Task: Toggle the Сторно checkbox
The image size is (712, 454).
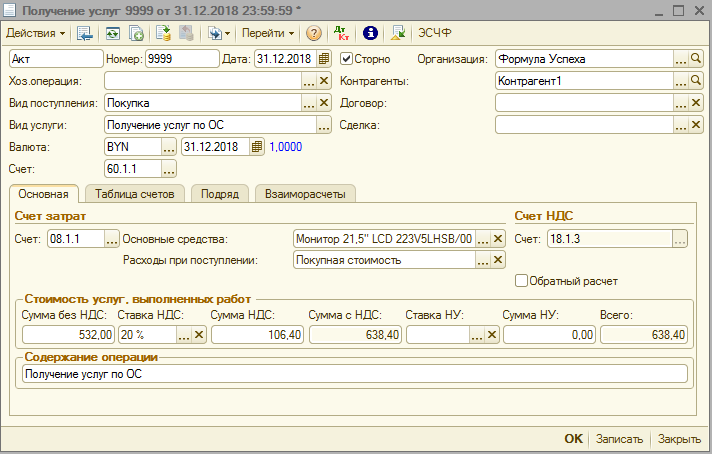Action: (x=347, y=59)
